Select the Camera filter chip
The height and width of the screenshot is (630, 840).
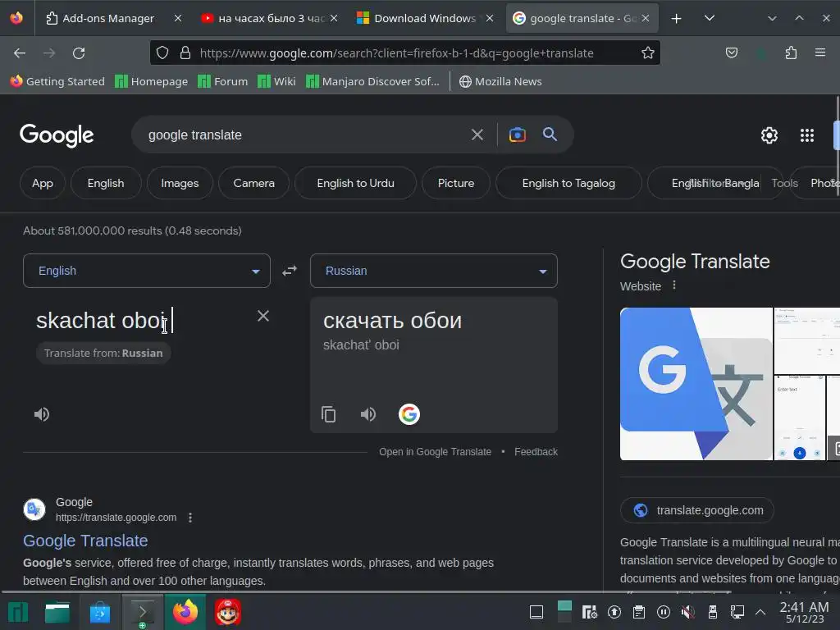coord(254,183)
